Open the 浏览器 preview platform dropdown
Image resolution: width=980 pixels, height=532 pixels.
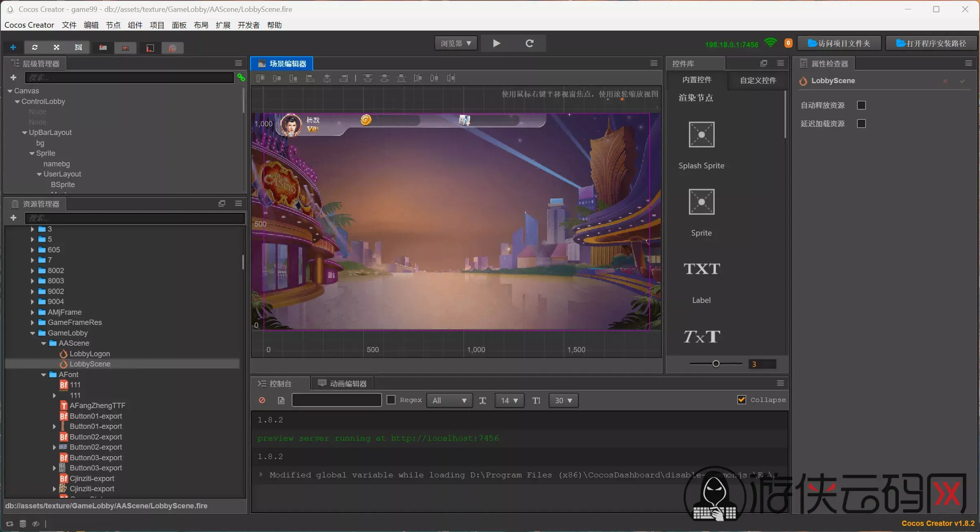(x=456, y=43)
